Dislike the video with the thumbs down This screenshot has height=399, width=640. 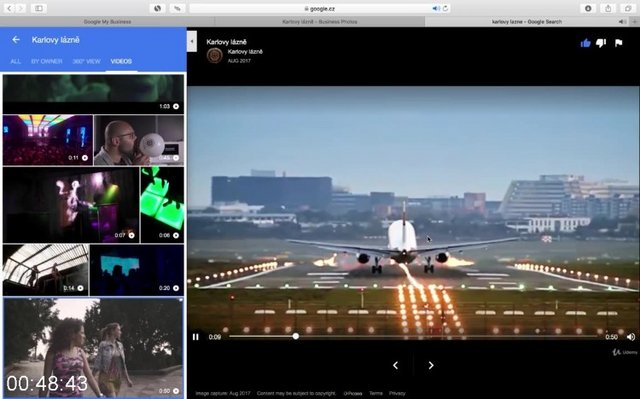click(x=601, y=43)
